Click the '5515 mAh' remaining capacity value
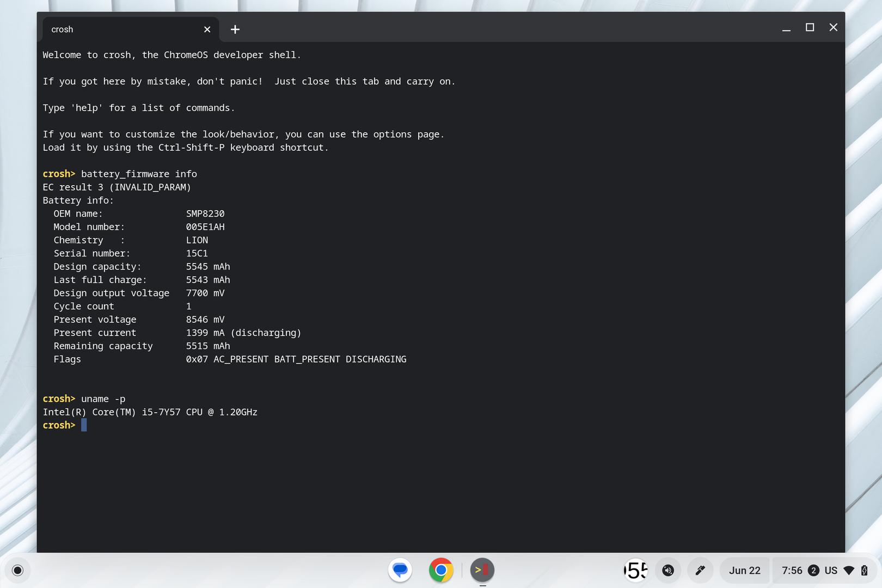 click(208, 346)
